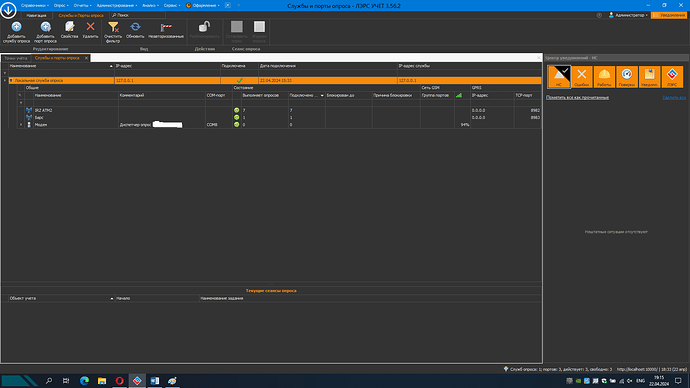
Task: Click green status indicator for Модем
Action: (236, 124)
